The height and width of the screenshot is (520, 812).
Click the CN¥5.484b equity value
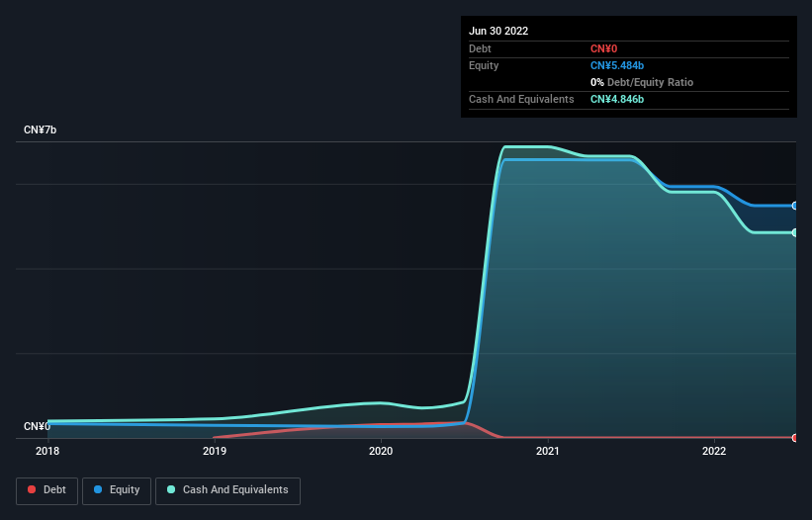pos(617,65)
